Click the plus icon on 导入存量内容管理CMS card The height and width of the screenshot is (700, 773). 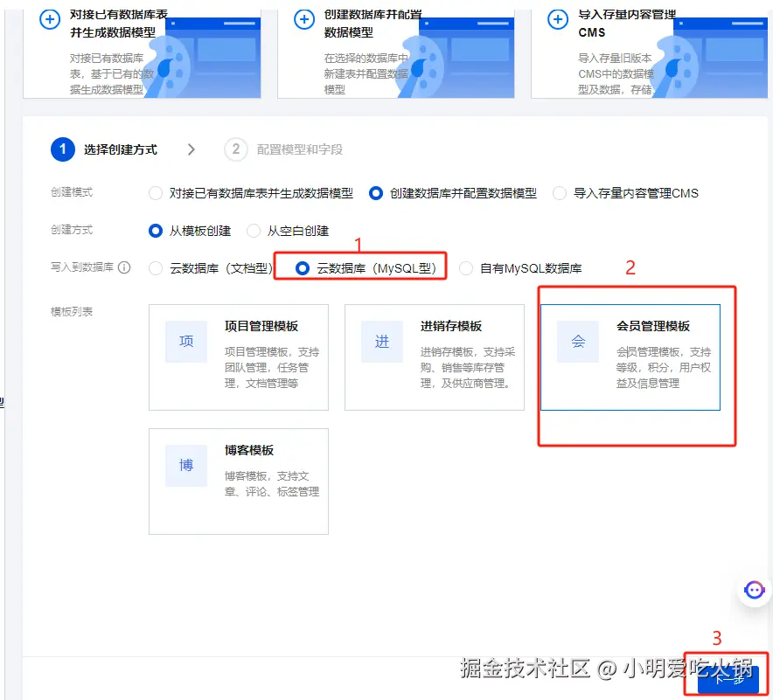point(557,19)
